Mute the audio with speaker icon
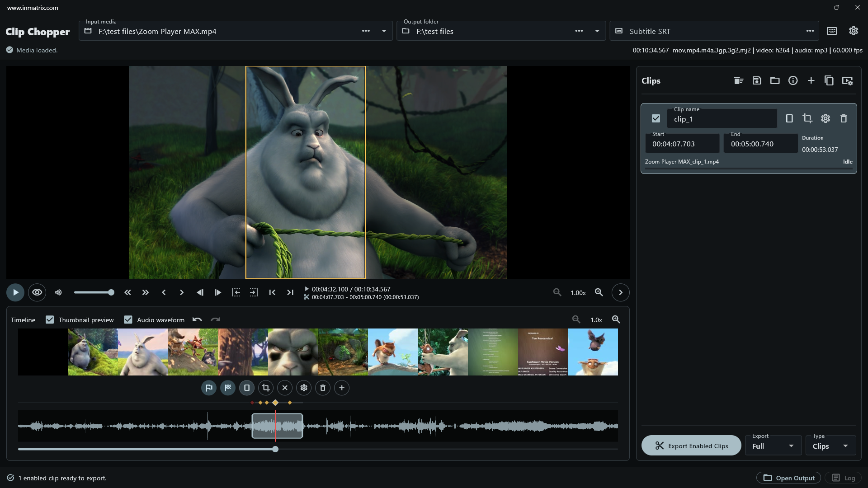Viewport: 868px width, 488px height. point(58,292)
